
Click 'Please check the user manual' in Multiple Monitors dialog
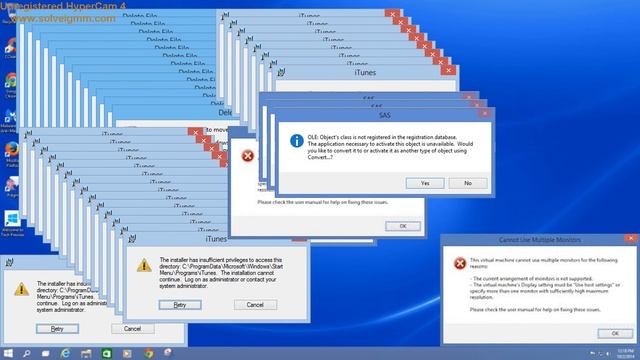tap(535, 310)
